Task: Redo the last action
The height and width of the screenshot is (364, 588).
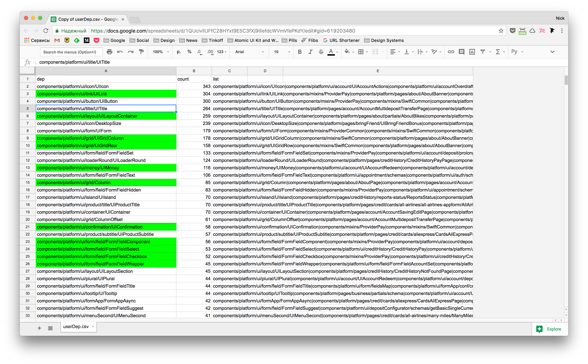Action: [x=130, y=52]
